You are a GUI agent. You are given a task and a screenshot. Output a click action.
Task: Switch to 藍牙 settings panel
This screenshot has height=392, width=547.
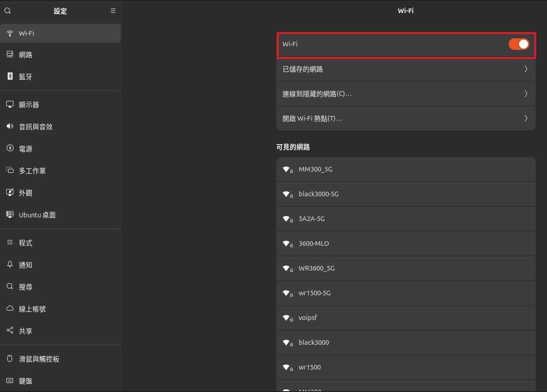point(60,77)
